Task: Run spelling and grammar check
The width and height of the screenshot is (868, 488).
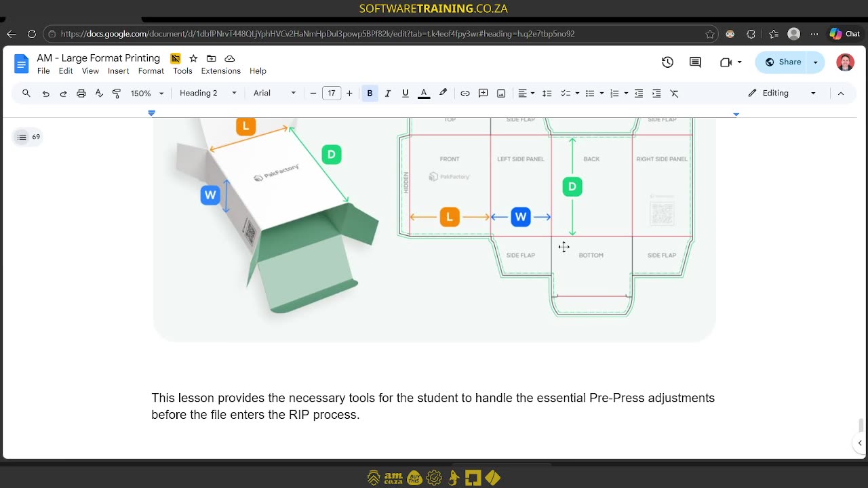Action: coord(99,93)
